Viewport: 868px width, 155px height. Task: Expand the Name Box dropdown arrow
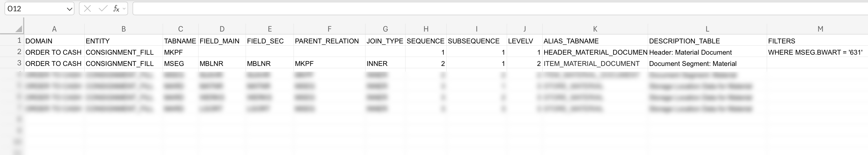69,9
